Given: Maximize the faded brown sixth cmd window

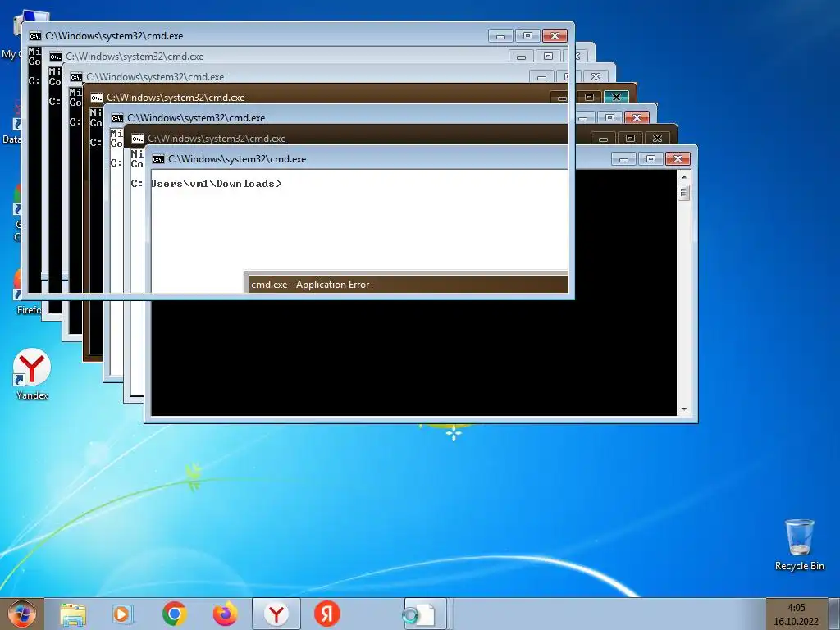Looking at the screenshot, I should pyautogui.click(x=631, y=138).
